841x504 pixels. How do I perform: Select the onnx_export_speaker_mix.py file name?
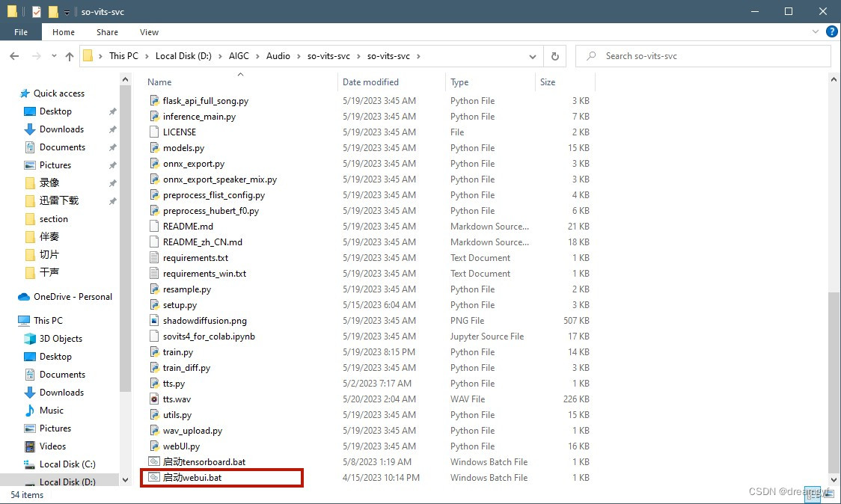[x=220, y=179]
